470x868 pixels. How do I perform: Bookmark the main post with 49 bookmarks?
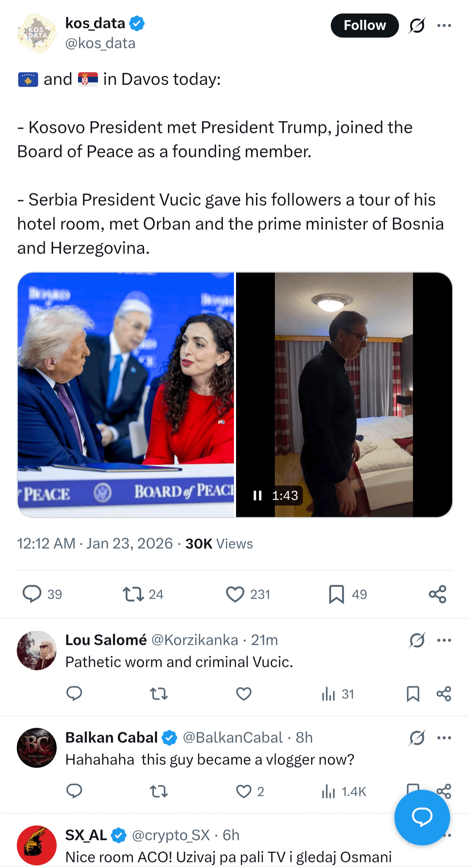click(x=336, y=594)
